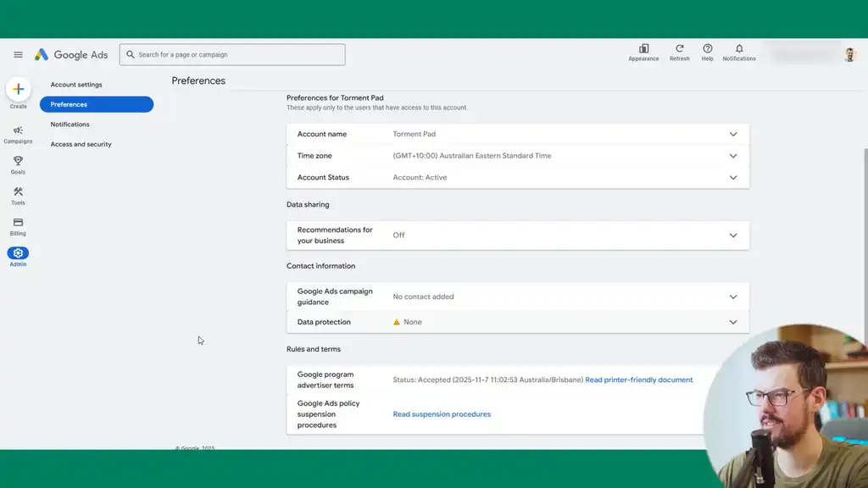Open the hamburger main menu
Screen dimensions: 868x488
pos(18,55)
